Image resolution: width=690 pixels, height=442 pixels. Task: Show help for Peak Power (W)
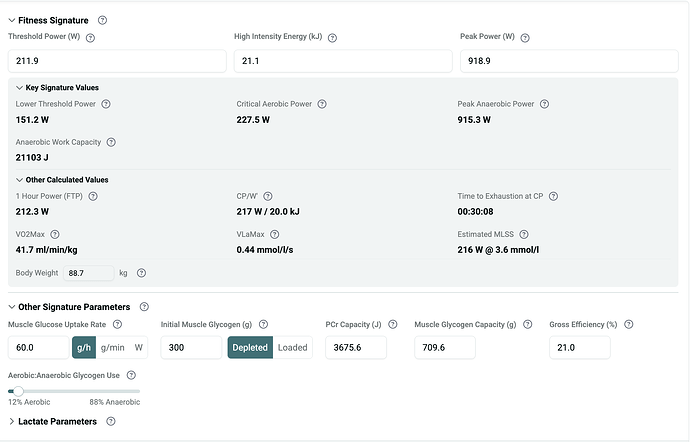(525, 38)
